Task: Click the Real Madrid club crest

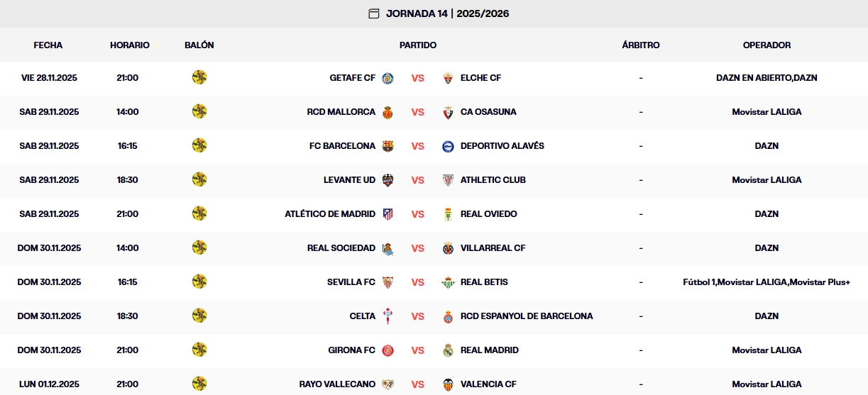Action: pos(447,350)
